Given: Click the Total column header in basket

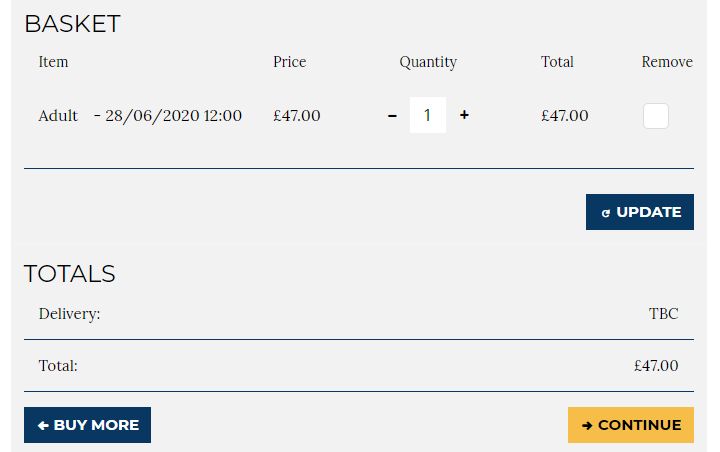Looking at the screenshot, I should (x=557, y=62).
